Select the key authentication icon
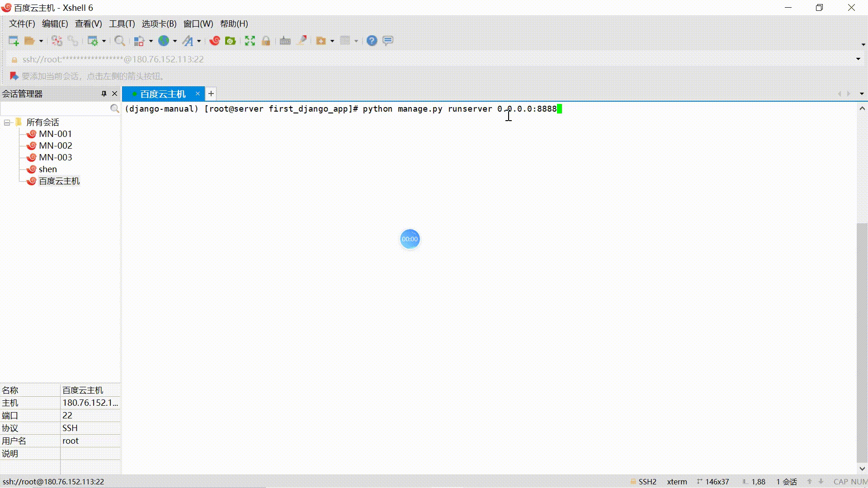The height and width of the screenshot is (488, 868). [x=265, y=41]
